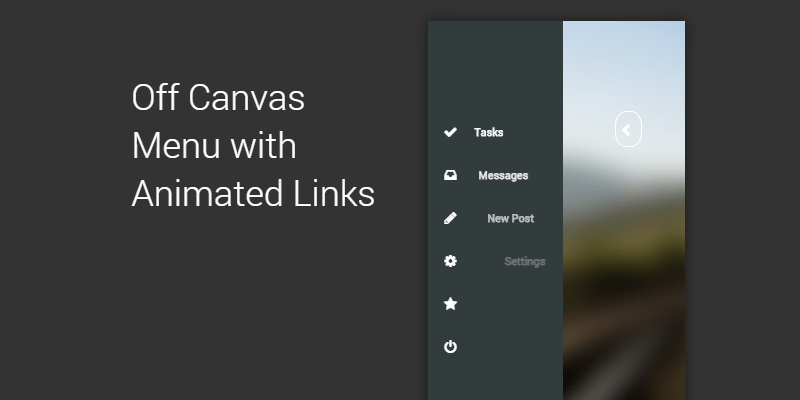Click the "Animated Links" heading line
800x400 pixels.
(x=253, y=192)
